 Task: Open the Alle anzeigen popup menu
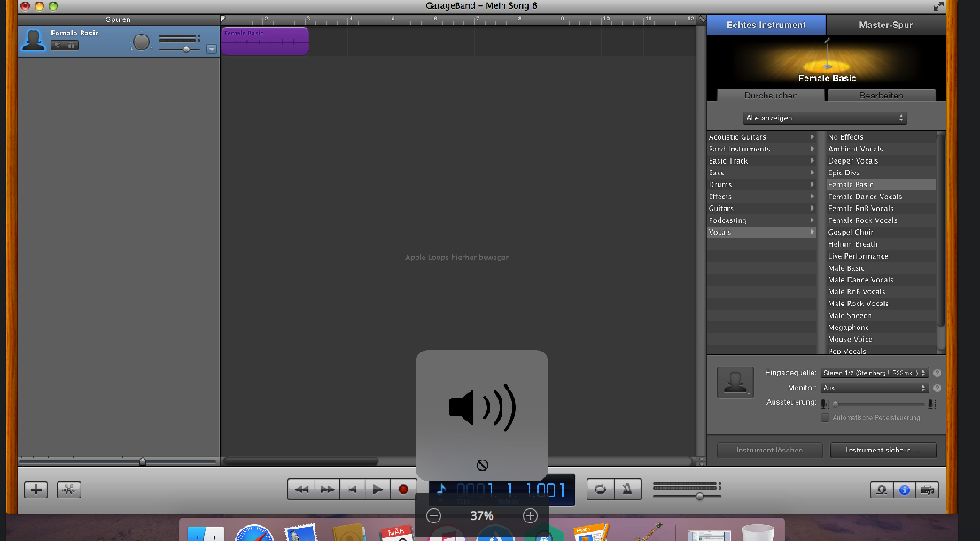(x=825, y=118)
